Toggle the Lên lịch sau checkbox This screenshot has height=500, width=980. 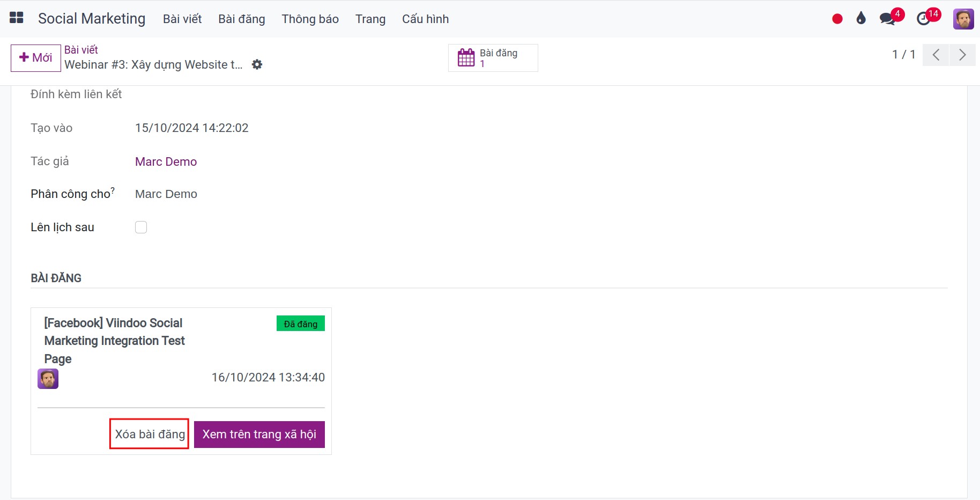point(141,227)
